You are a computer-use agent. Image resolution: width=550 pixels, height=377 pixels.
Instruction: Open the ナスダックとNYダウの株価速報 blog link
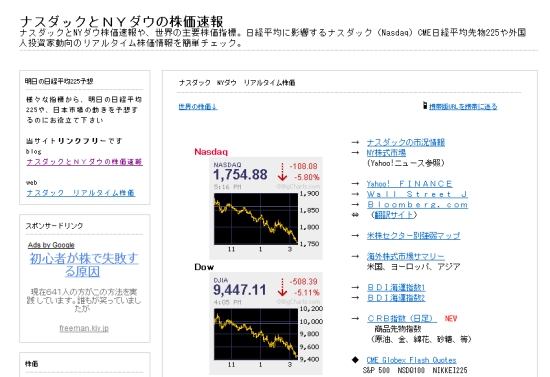pyautogui.click(x=85, y=162)
